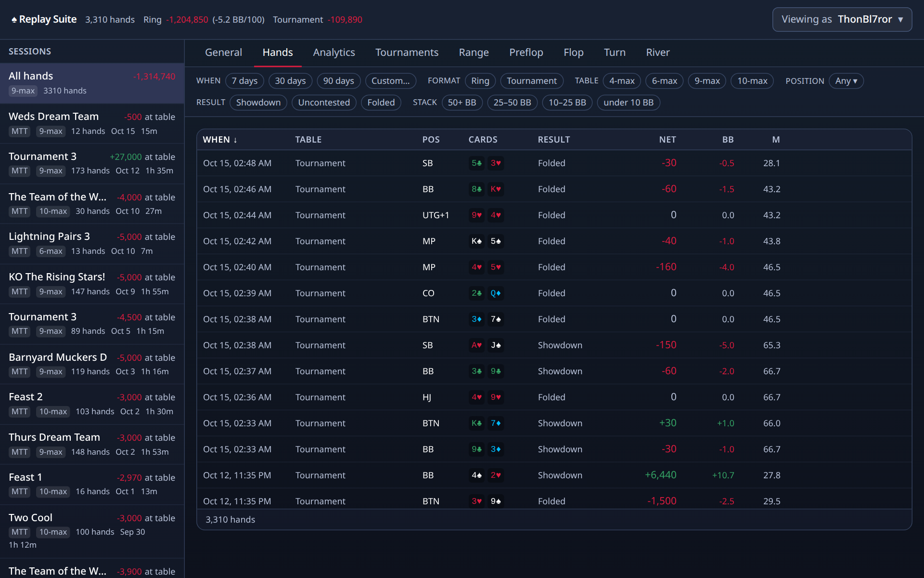Select the Lightning Pairs 3 session

tap(92, 244)
